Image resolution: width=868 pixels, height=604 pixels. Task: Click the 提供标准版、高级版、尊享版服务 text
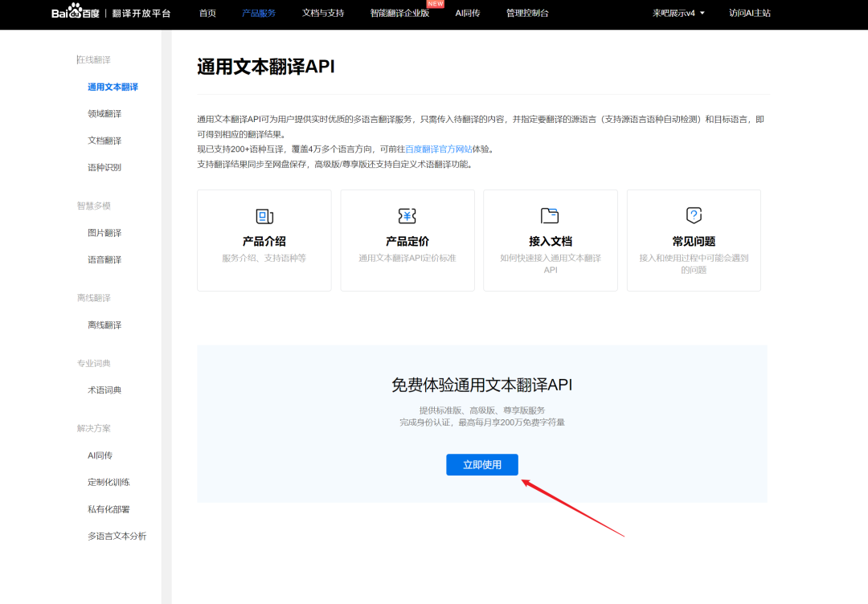click(482, 410)
